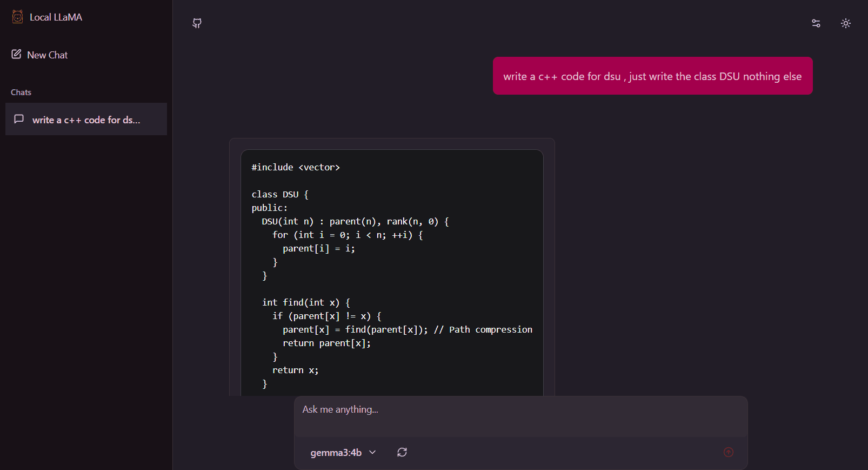Click the 'parent[i] = i;' code line
Viewport: 868px width, 470px height.
pyautogui.click(x=319, y=249)
